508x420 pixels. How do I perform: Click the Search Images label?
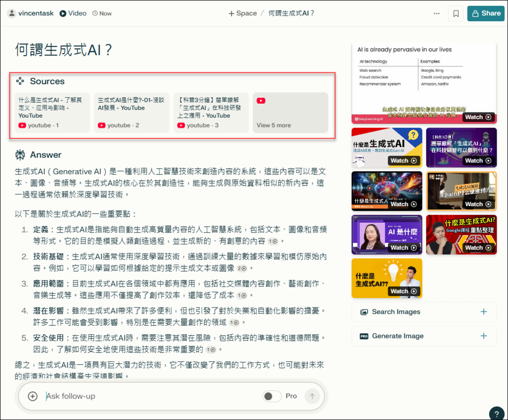click(x=396, y=312)
